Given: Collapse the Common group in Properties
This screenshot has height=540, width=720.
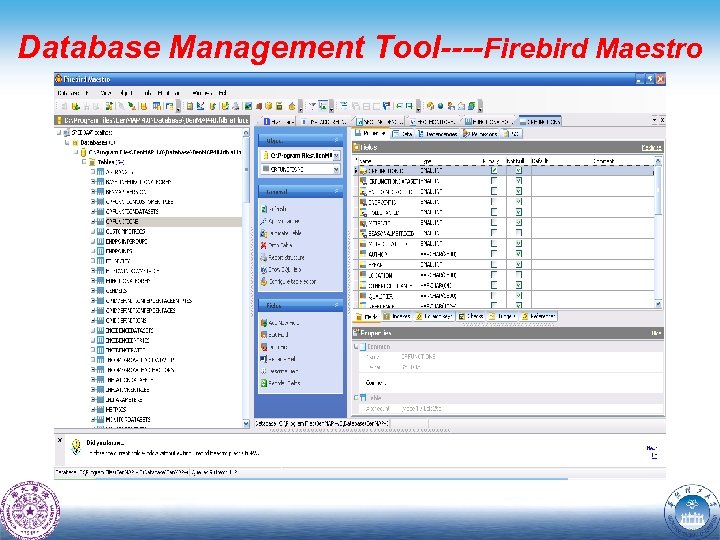Looking at the screenshot, I should 356,347.
